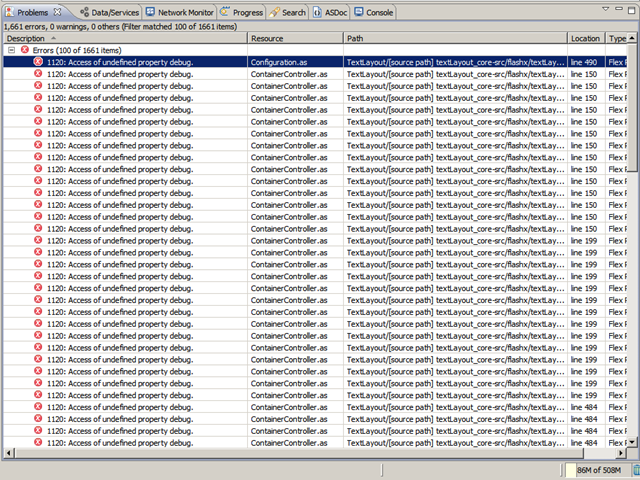Open the view menu dropdown triangle
Viewport: 640px width, 480px height.
tap(606, 9)
